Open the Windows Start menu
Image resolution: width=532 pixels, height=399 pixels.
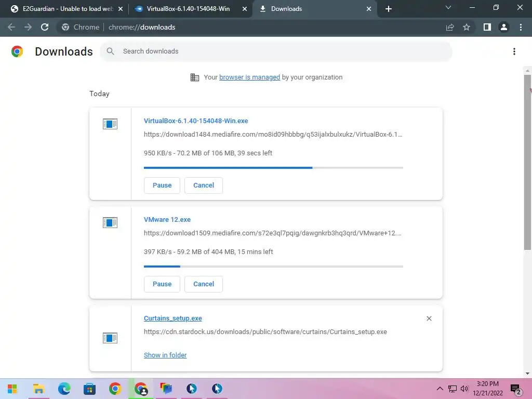(12, 389)
